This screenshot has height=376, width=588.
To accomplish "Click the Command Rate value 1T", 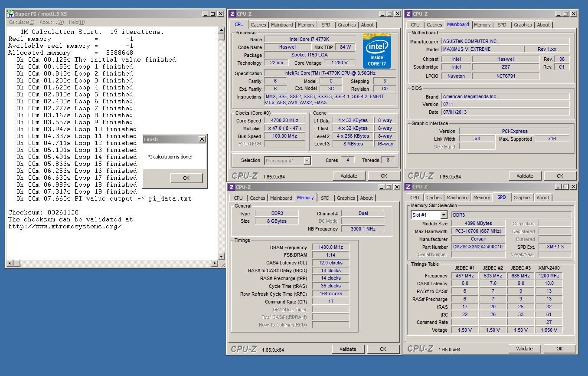I will [330, 301].
